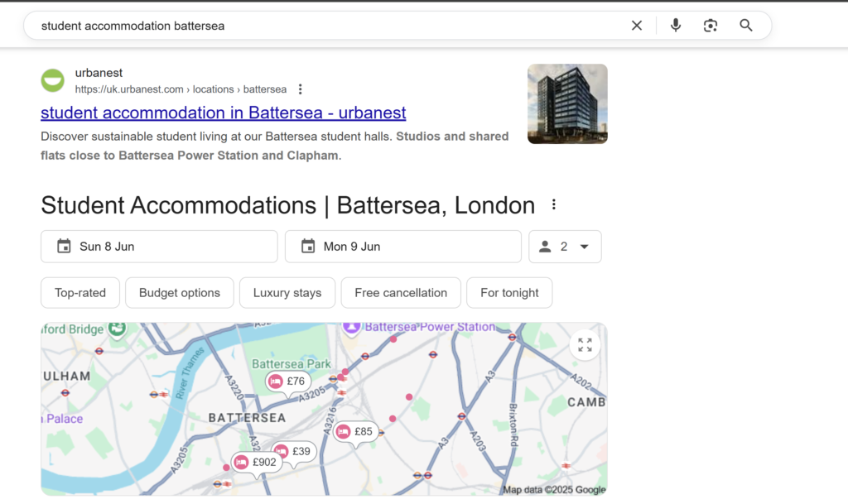Click the Battersea Park map label

click(x=291, y=364)
